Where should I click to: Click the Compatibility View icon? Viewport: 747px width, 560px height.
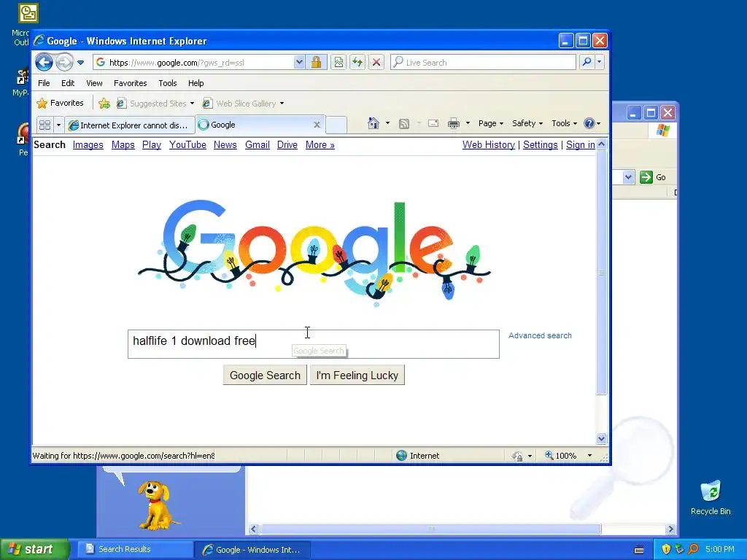338,63
